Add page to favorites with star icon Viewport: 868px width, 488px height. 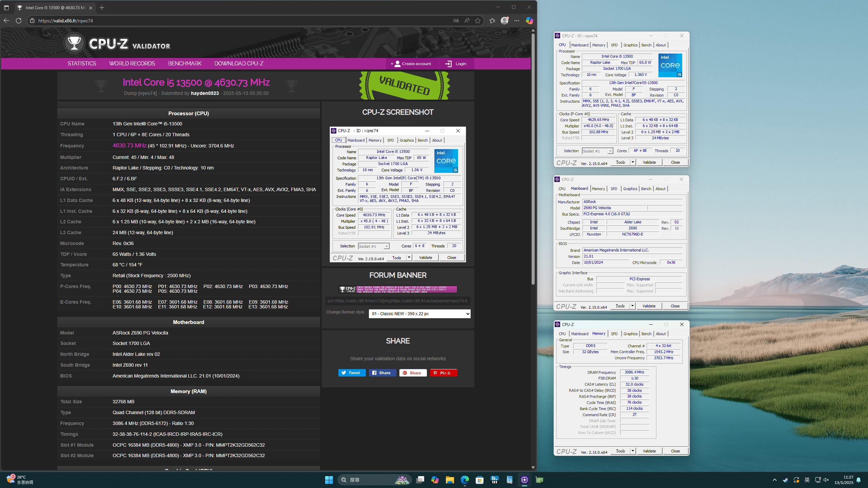click(478, 21)
